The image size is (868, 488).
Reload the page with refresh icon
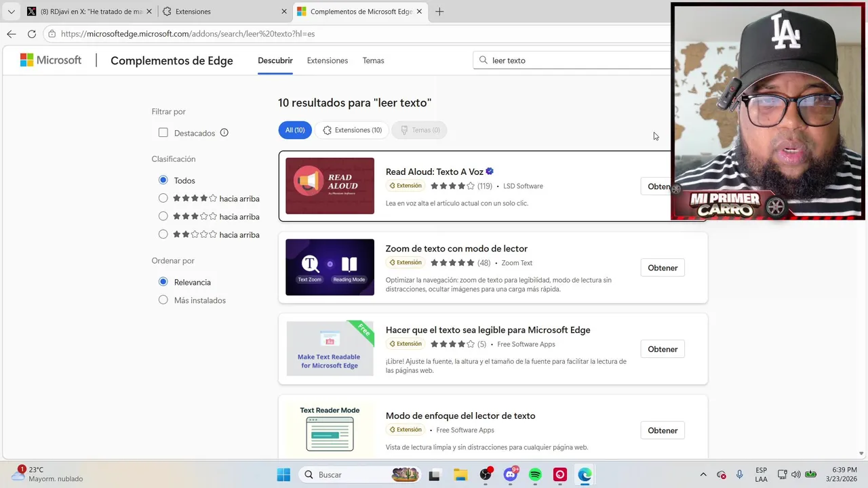32,34
